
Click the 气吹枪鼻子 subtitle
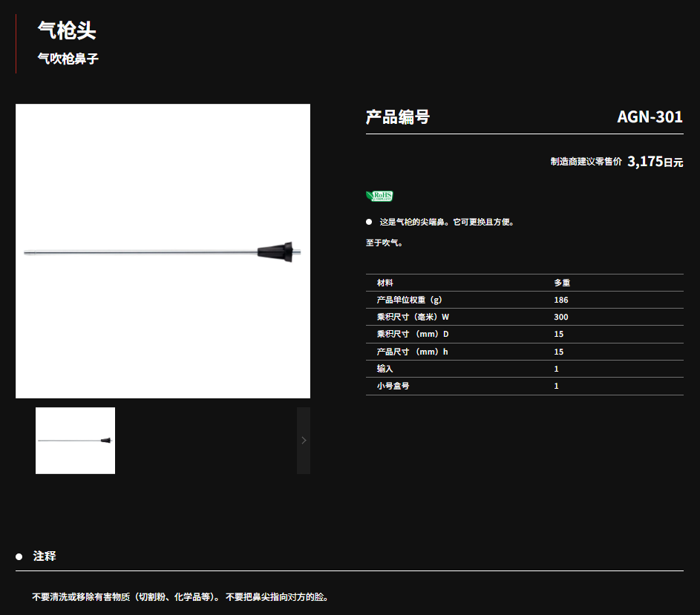click(68, 59)
